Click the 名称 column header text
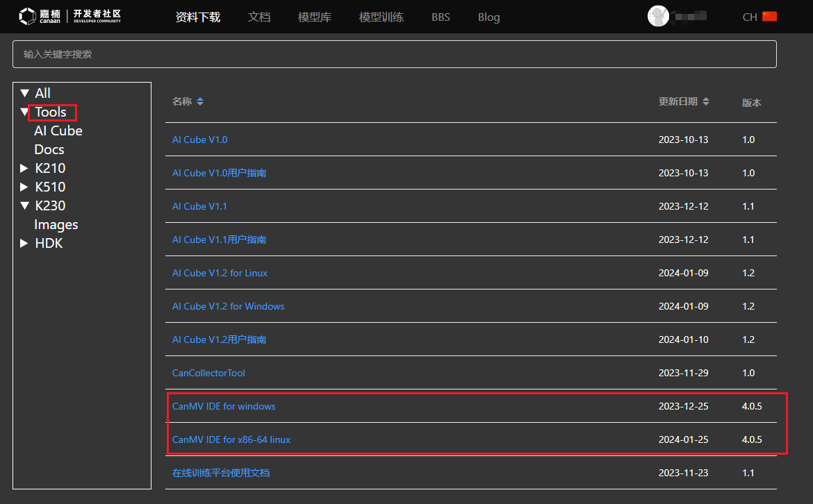The width and height of the screenshot is (813, 504). tap(182, 101)
